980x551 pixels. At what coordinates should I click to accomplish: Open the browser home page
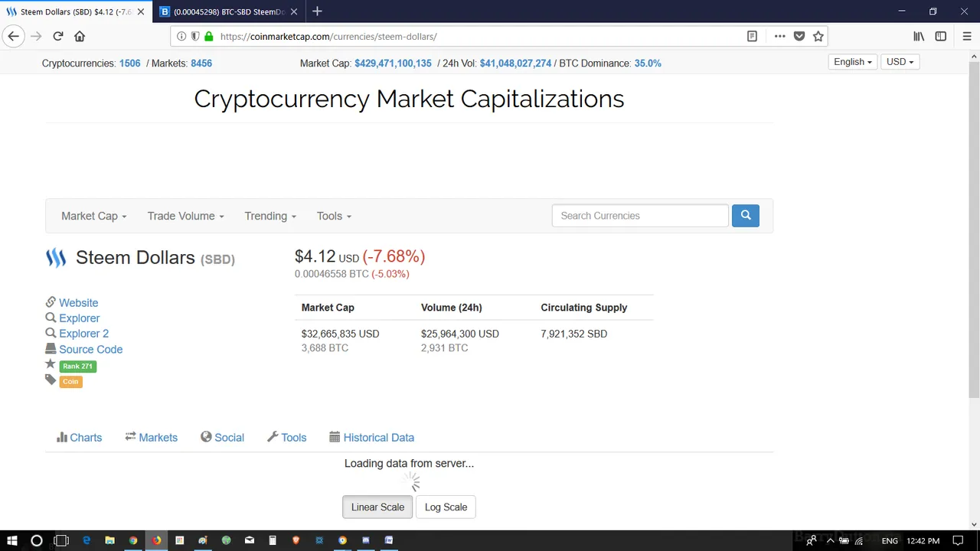coord(80,36)
